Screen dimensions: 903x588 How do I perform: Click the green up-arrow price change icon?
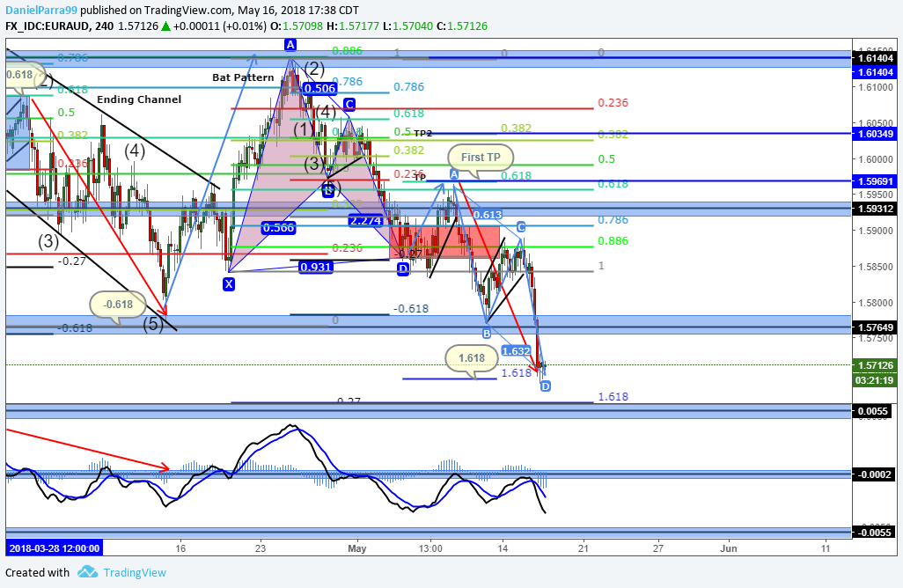165,26
